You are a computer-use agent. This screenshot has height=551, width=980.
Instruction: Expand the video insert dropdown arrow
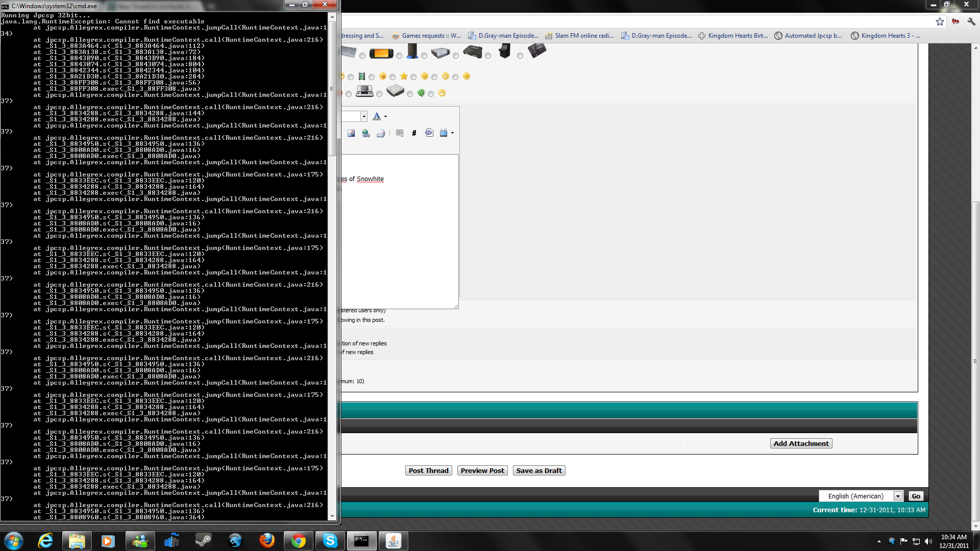click(x=452, y=133)
